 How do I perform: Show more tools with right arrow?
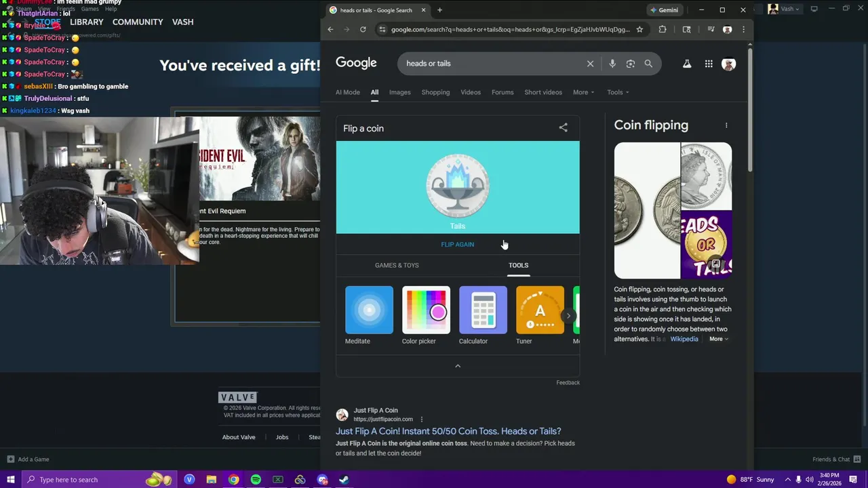(x=568, y=316)
